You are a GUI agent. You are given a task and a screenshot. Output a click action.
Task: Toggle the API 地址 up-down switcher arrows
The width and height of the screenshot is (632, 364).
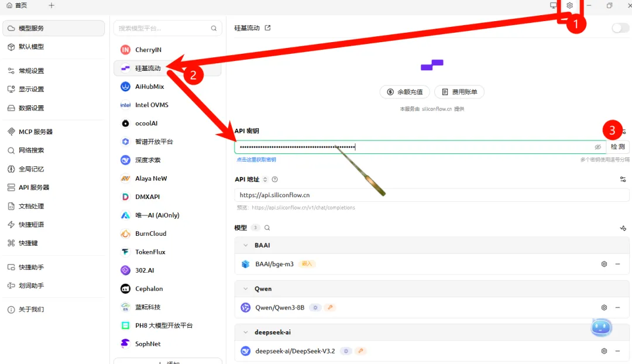click(265, 180)
